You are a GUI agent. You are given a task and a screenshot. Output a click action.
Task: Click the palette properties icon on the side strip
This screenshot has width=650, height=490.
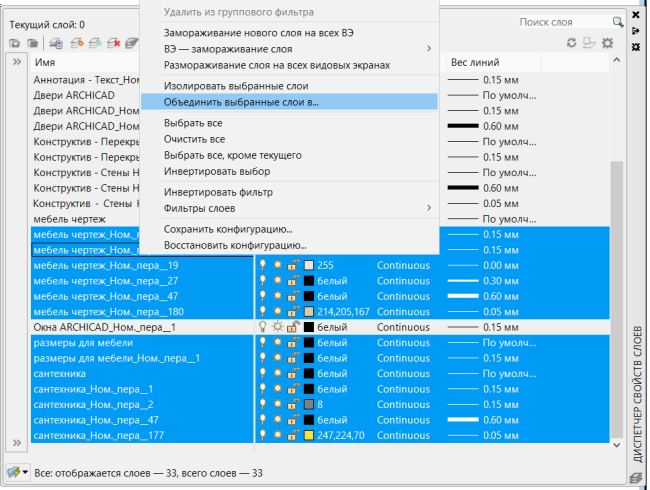pos(637,47)
